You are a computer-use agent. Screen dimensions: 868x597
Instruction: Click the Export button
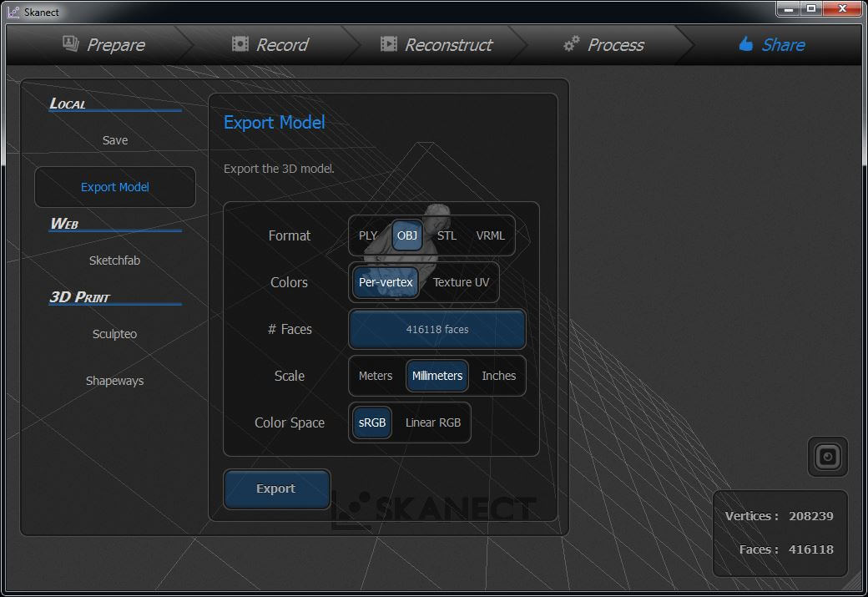click(x=276, y=488)
